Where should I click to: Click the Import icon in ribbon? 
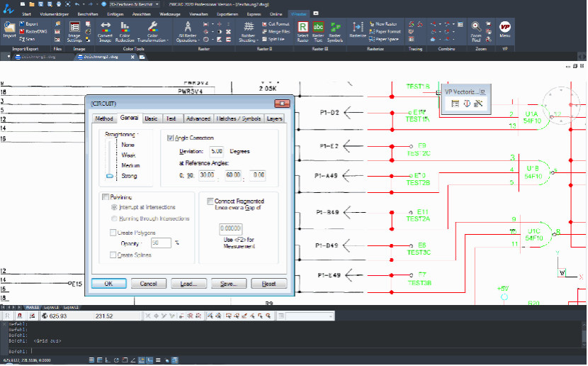point(9,30)
